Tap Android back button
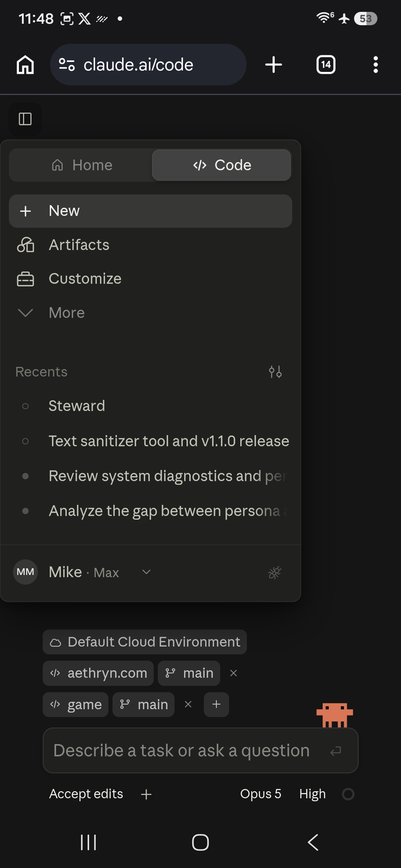401x868 pixels. point(313,842)
